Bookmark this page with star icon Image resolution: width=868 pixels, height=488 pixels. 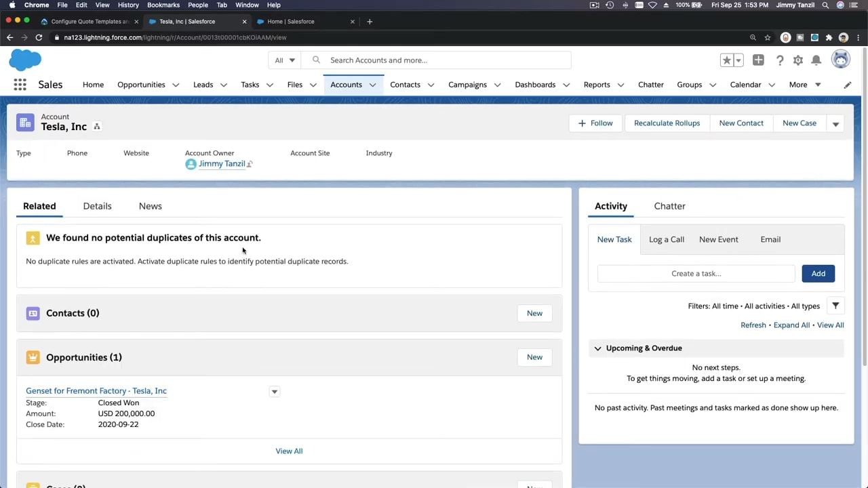point(768,37)
